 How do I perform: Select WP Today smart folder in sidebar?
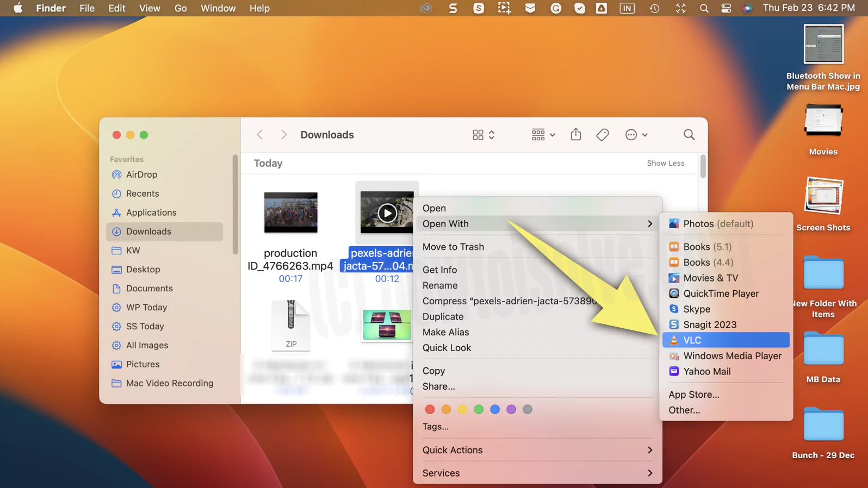164,308
